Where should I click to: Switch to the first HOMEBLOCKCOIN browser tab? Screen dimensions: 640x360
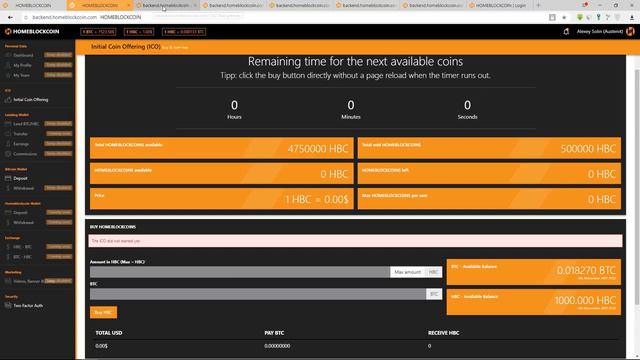tap(33, 5)
